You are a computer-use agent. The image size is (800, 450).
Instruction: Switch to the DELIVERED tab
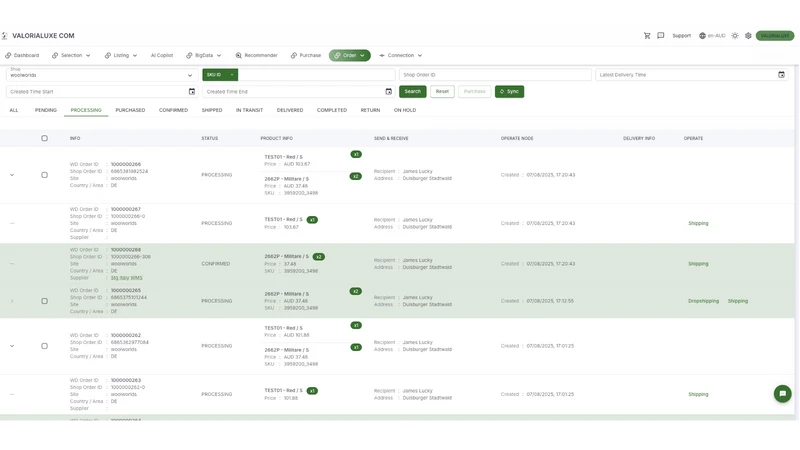pyautogui.click(x=290, y=110)
